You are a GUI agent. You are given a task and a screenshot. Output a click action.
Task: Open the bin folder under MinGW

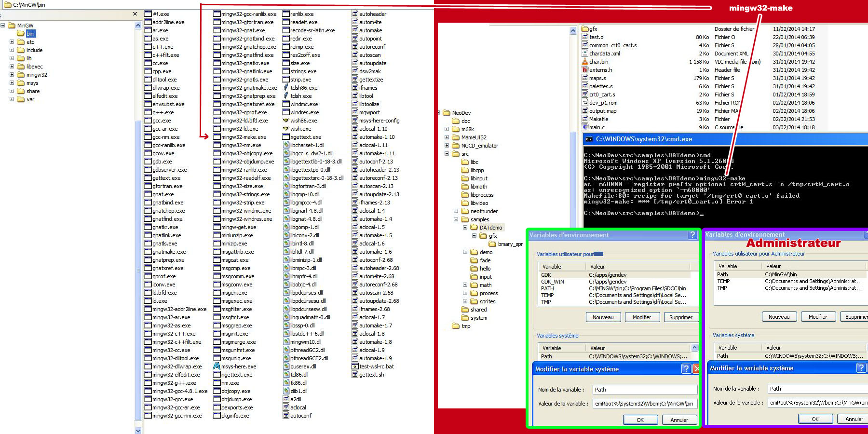tap(30, 34)
